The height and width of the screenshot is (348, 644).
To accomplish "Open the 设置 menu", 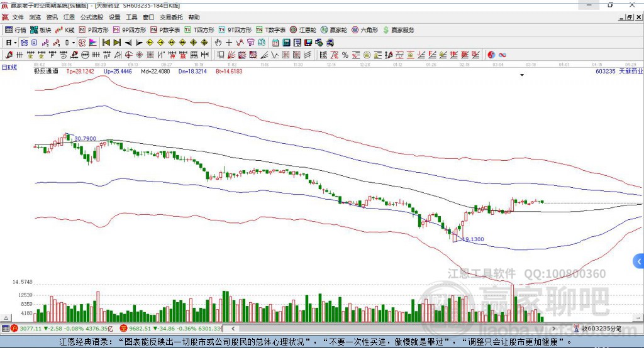I will 114,17.
